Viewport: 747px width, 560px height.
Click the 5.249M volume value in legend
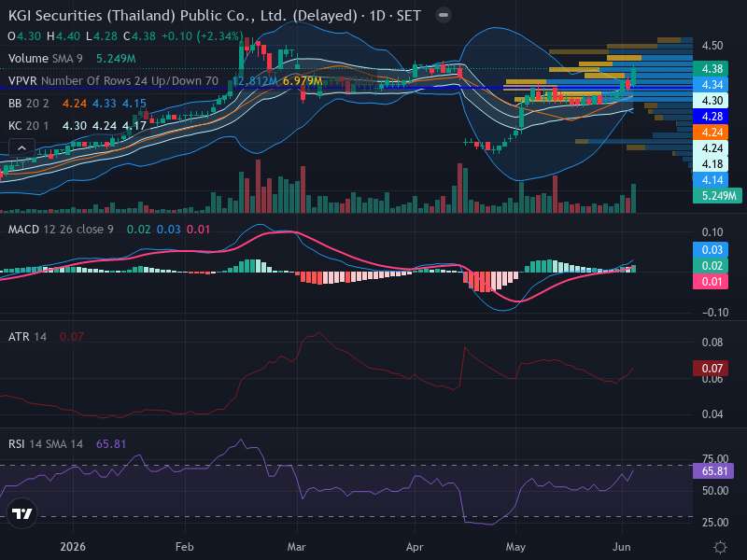116,59
